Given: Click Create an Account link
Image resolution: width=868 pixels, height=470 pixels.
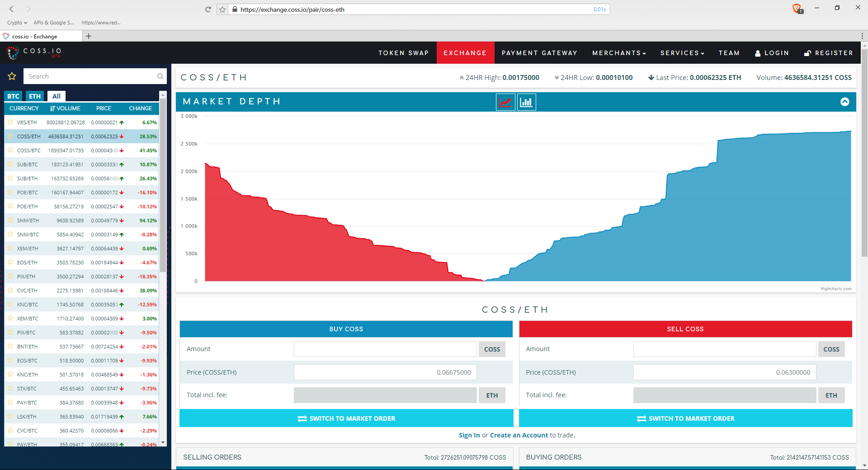Looking at the screenshot, I should pyautogui.click(x=519, y=435).
